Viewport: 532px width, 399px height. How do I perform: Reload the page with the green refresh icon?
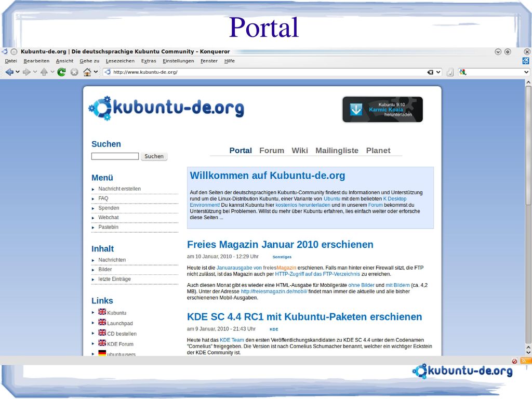(61, 72)
